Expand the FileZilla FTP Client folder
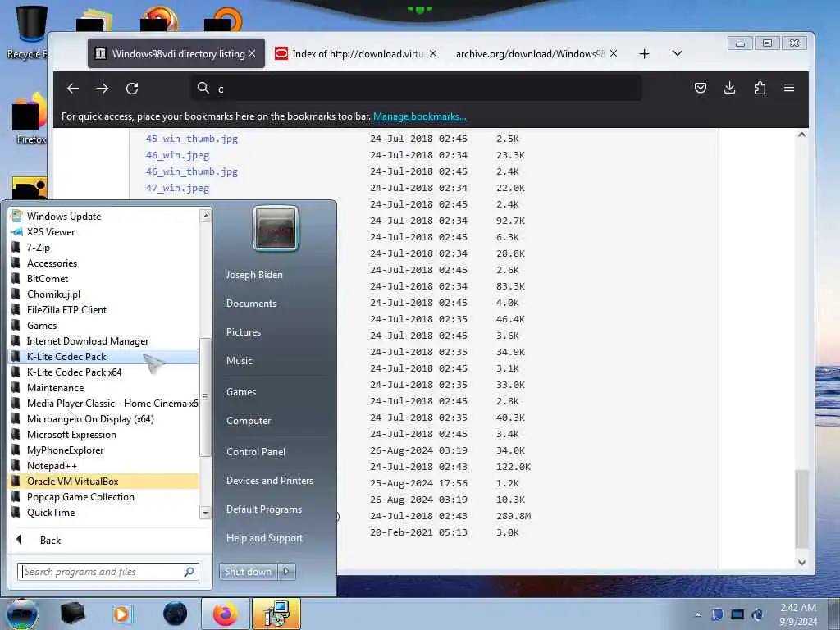Screen dimensions: 840x630 coord(104,309)
